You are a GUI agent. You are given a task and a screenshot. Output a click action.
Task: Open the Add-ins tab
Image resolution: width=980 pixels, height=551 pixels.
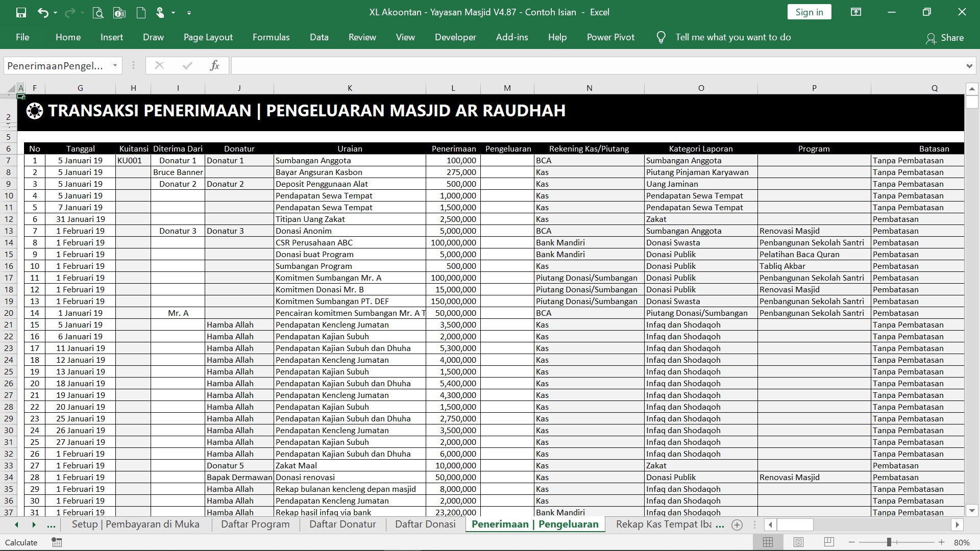(512, 37)
